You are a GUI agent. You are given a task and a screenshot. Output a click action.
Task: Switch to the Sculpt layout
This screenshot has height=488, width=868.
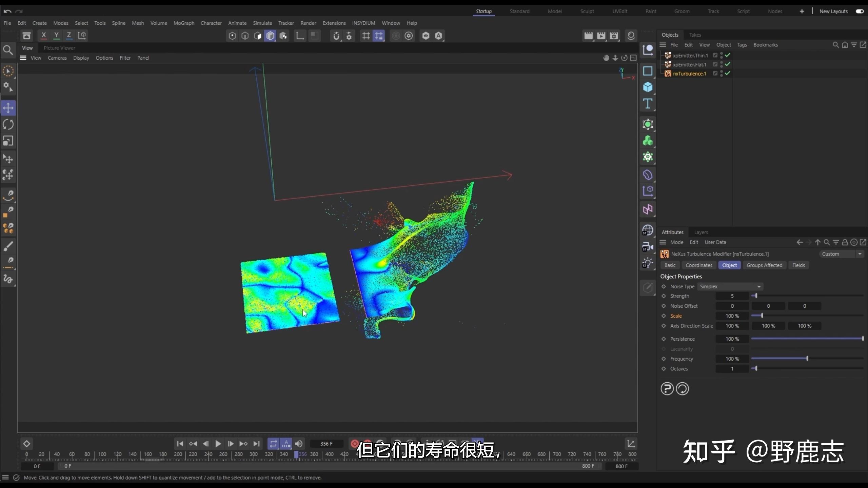coord(587,11)
